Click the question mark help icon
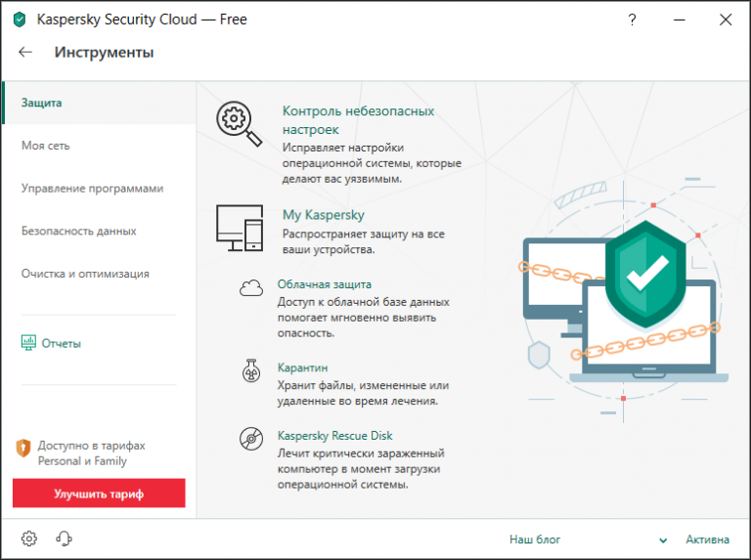Viewport: 751px width, 560px height. click(x=634, y=20)
